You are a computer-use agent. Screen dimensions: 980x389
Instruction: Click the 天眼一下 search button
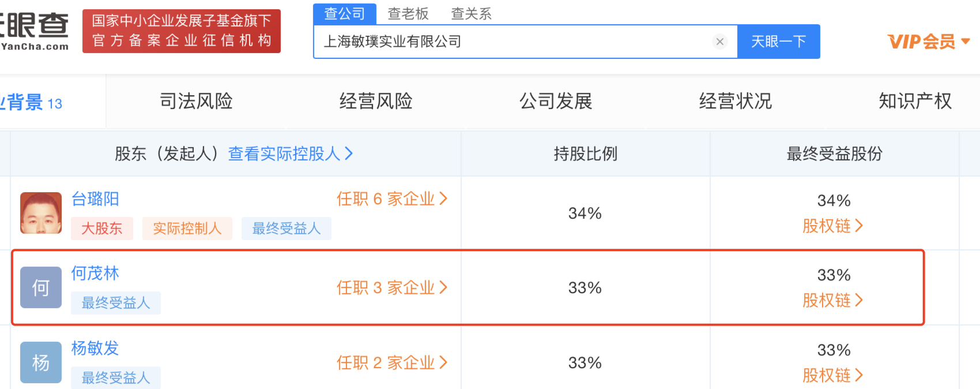click(x=779, y=42)
